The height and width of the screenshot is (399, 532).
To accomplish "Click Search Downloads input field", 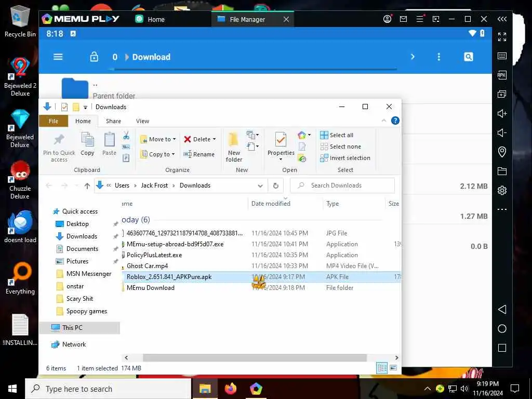I will pyautogui.click(x=343, y=185).
